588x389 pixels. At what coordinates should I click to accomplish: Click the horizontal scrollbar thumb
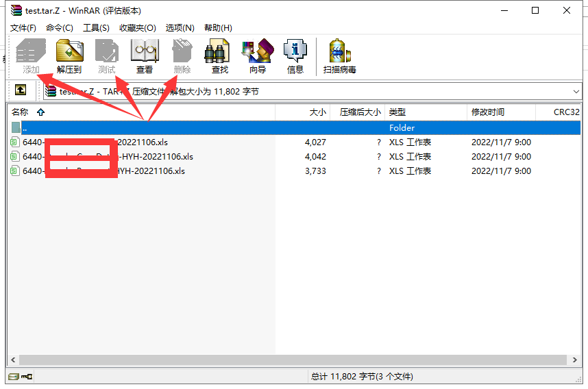coord(293,360)
